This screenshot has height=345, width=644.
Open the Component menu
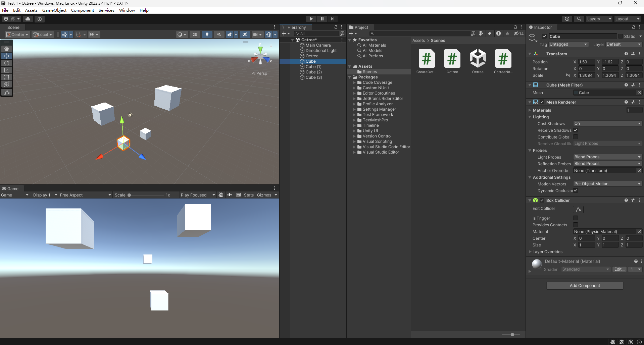click(x=83, y=10)
